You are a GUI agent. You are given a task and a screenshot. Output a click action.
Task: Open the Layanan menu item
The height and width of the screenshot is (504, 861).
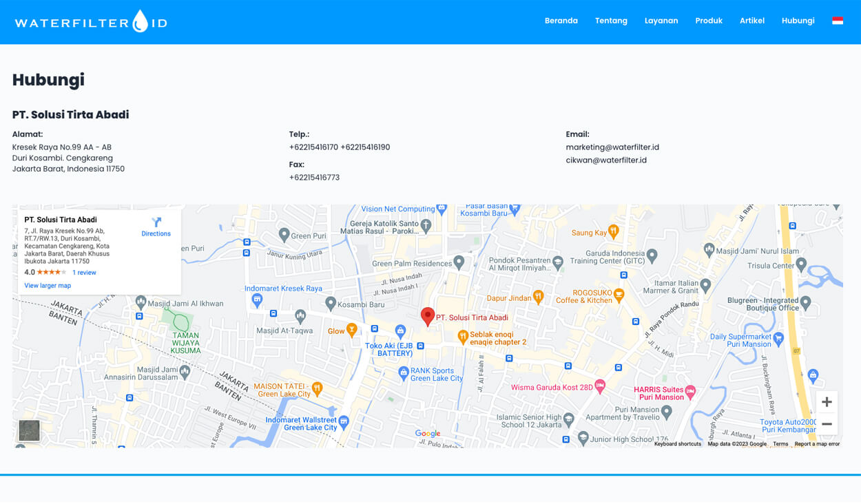(661, 21)
